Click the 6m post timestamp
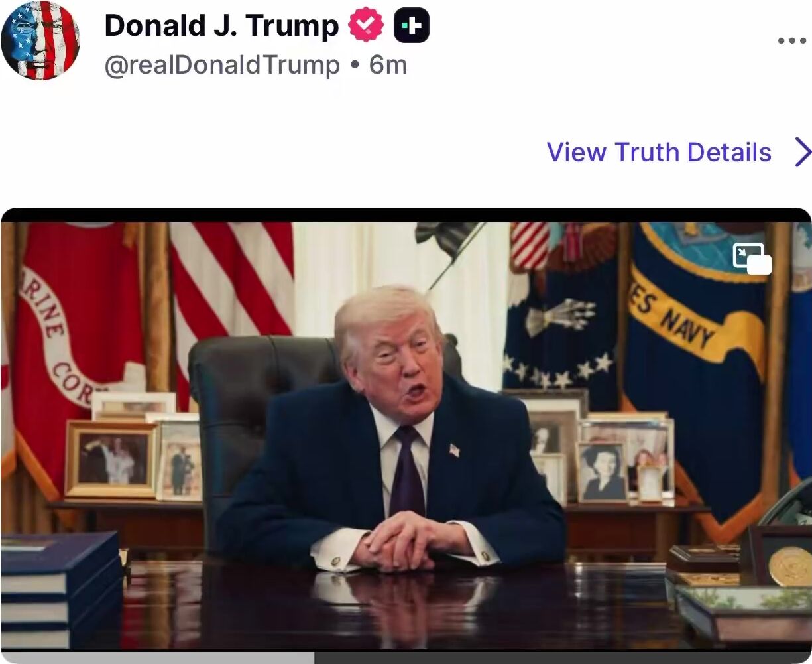Image resolution: width=812 pixels, height=664 pixels. [x=388, y=65]
